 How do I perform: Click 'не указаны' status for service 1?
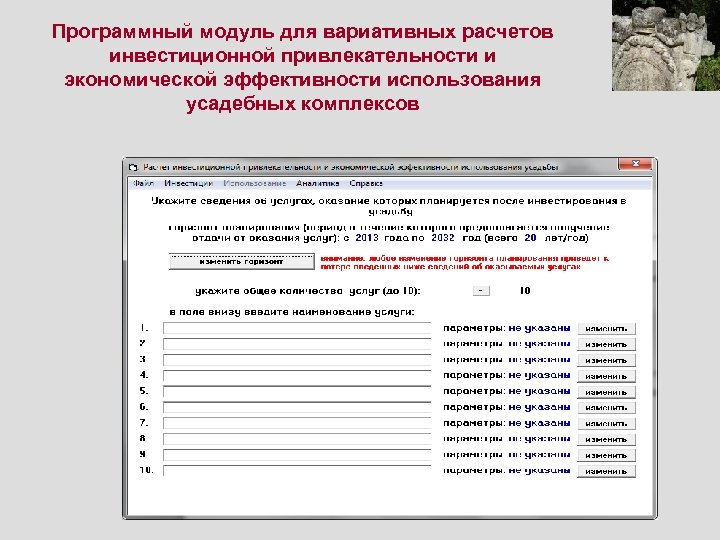click(x=540, y=328)
